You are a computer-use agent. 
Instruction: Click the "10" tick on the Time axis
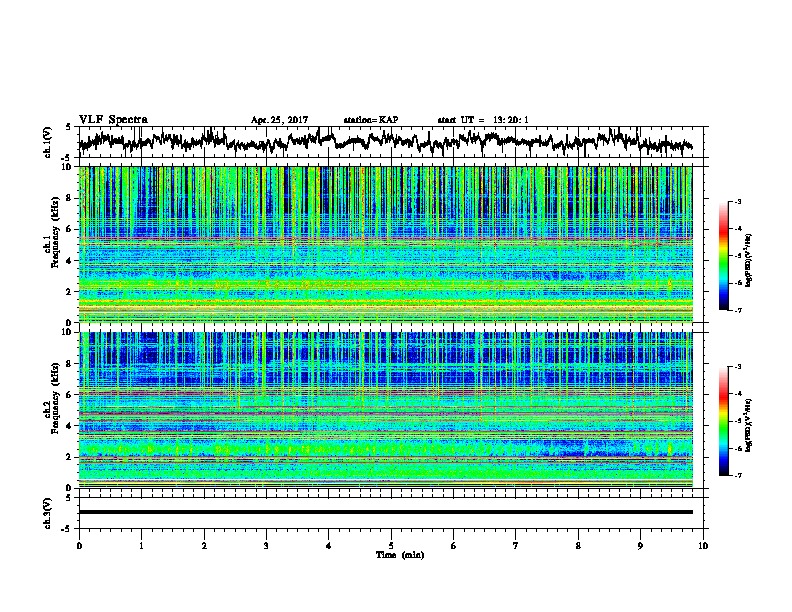(x=703, y=546)
